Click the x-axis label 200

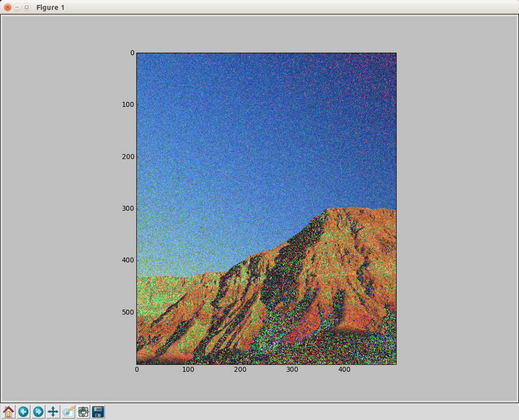pos(240,369)
